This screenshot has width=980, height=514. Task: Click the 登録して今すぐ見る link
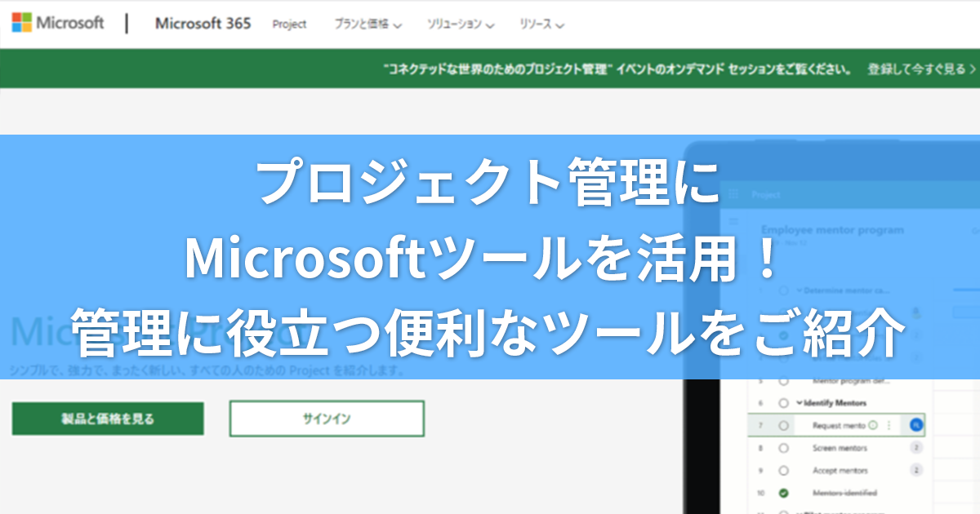click(x=922, y=69)
